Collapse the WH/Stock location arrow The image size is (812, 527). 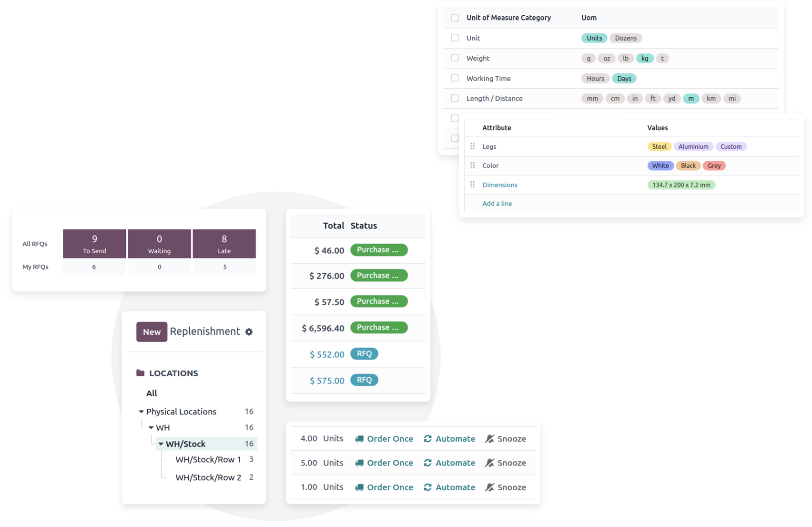(x=161, y=444)
